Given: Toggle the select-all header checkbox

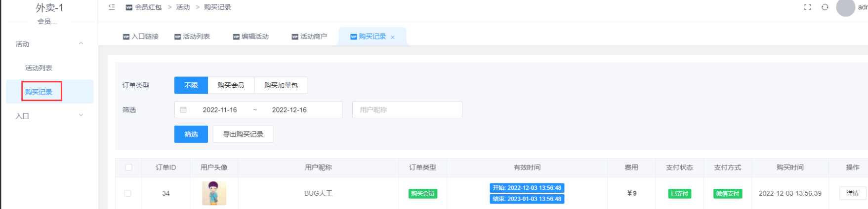Looking at the screenshot, I should [x=128, y=168].
